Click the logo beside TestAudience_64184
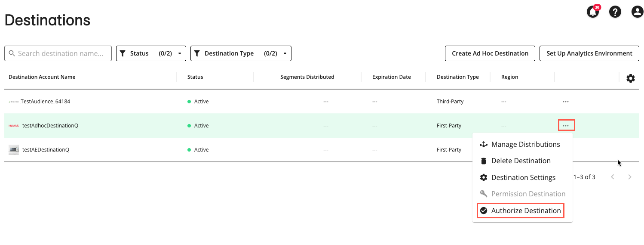Image resolution: width=644 pixels, height=245 pixels. (x=14, y=102)
